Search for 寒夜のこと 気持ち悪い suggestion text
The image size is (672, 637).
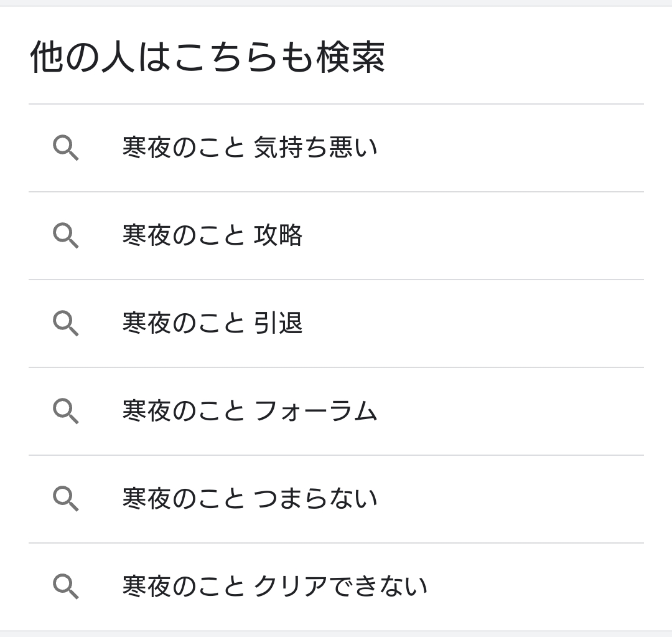(250, 148)
